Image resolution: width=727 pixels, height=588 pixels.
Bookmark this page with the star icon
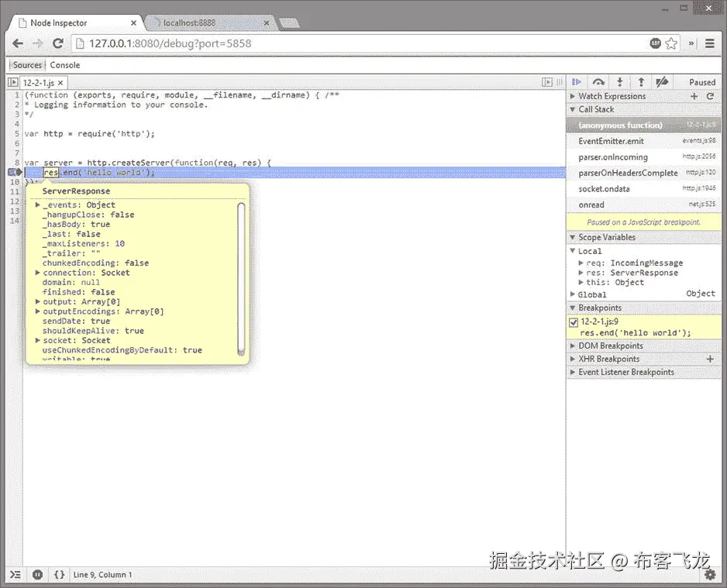[671, 43]
